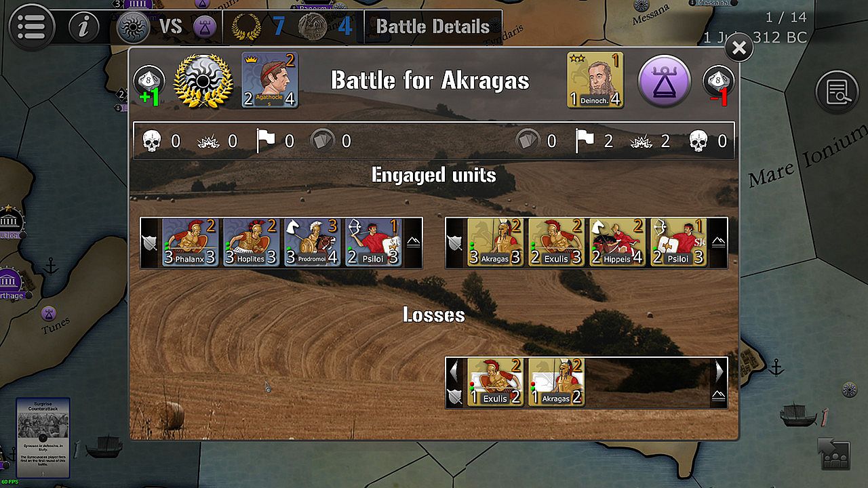Image resolution: width=868 pixels, height=488 pixels.
Task: Open the Surprise Counterattack event card
Action: click(43, 438)
